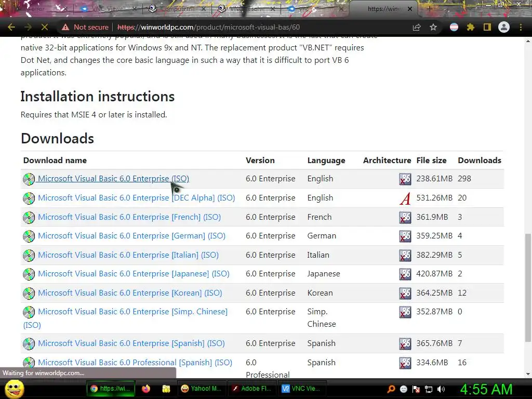Screen dimensions: 532x399
Task: Click disc icon beside Korean ISO
Action: (x=29, y=294)
